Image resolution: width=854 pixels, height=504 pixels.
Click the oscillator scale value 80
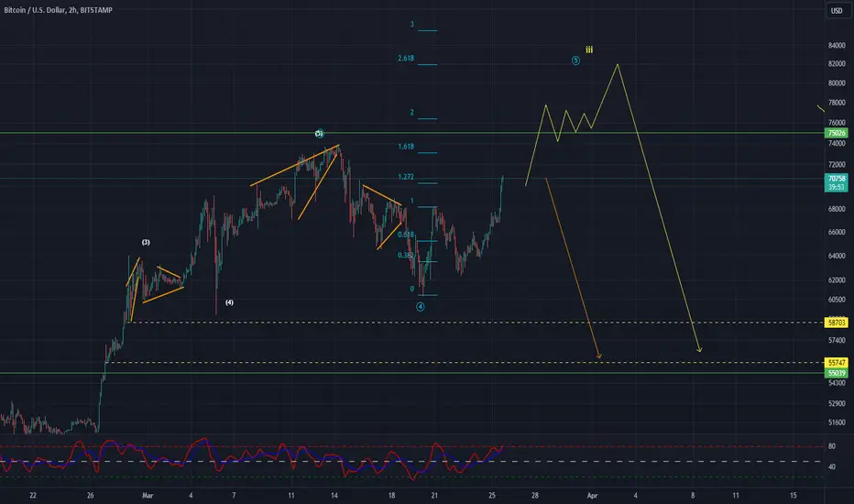pos(832,446)
